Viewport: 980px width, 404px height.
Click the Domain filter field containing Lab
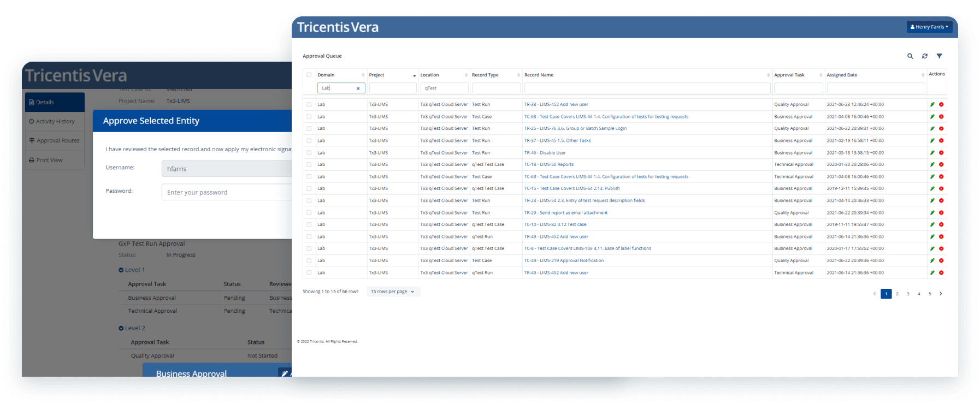pyautogui.click(x=341, y=88)
